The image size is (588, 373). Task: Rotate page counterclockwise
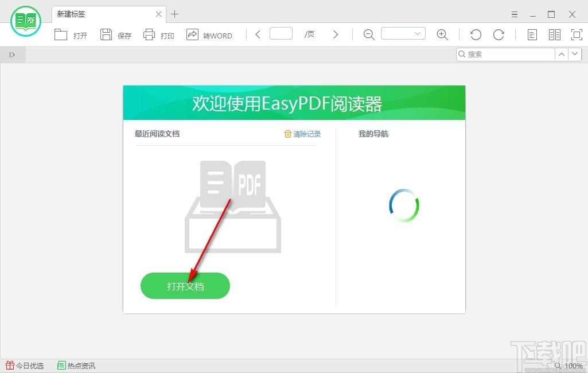476,35
